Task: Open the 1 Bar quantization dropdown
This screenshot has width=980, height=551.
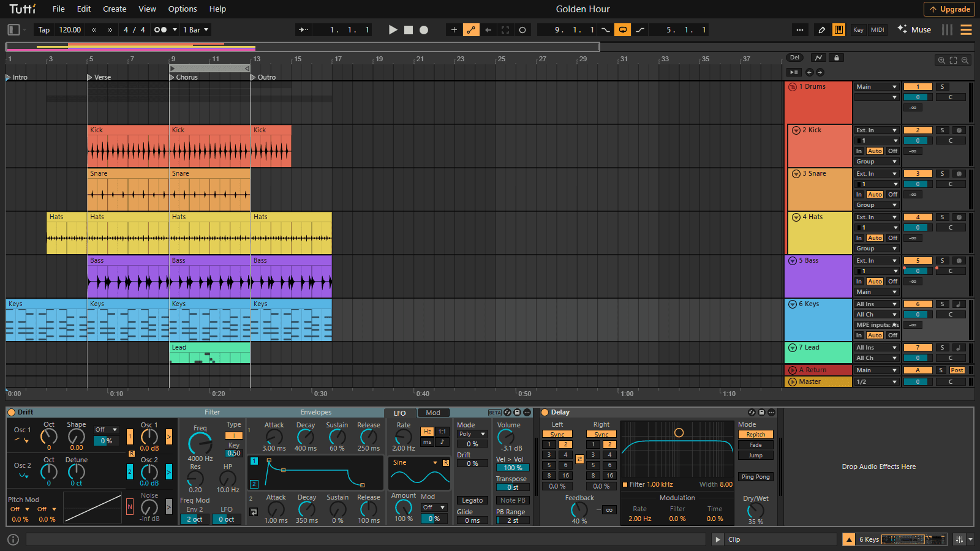Action: tap(195, 29)
